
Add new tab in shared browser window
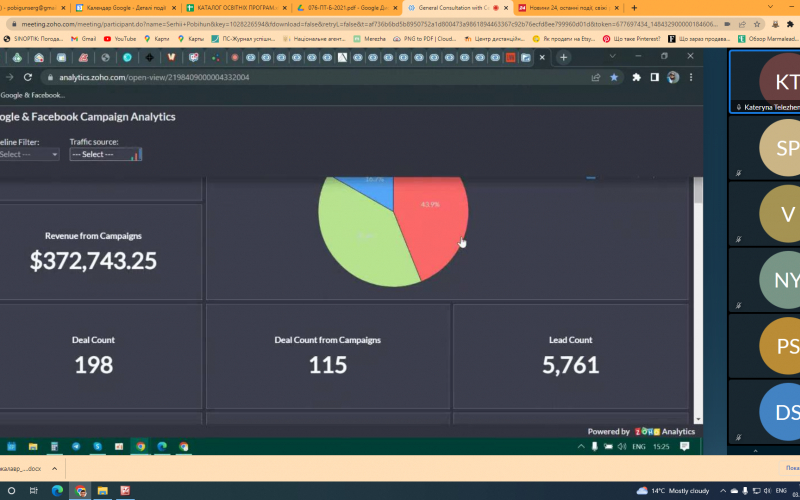click(564, 57)
